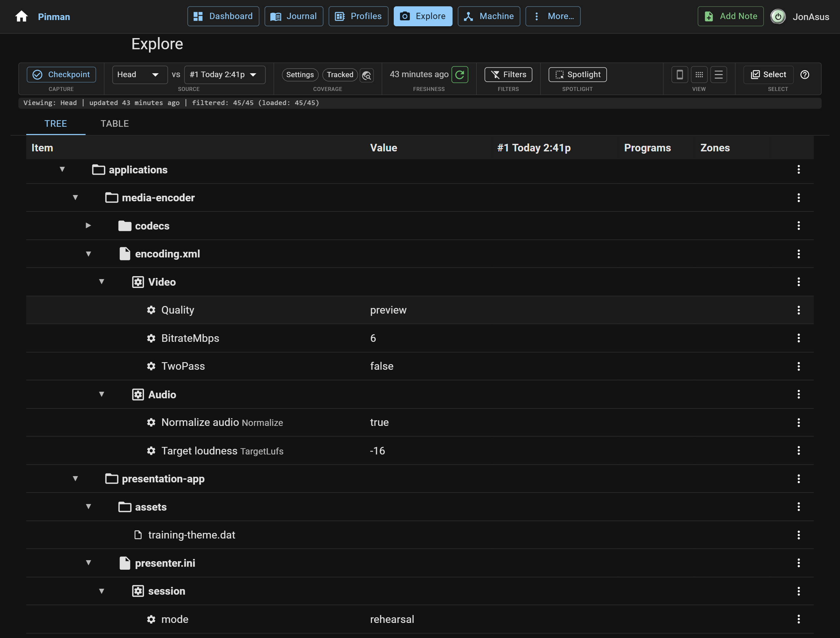Click the Programs column header
Viewport: 840px width, 638px height.
[x=647, y=148]
